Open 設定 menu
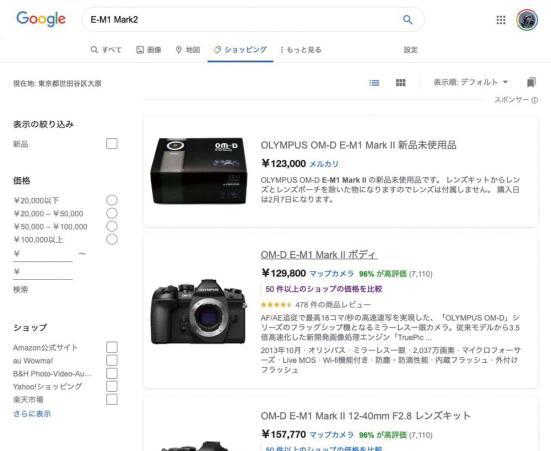The height and width of the screenshot is (451, 551). [410, 50]
